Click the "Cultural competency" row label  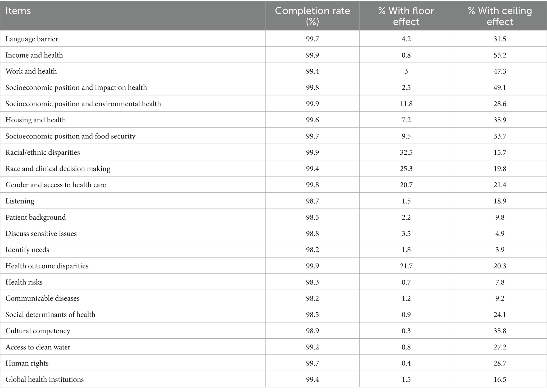38,331
